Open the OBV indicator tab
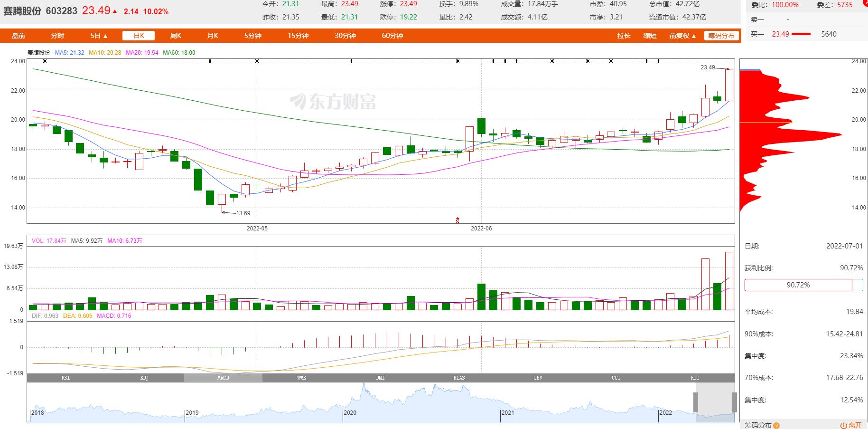Viewport: 868px width, 429px height. (538, 378)
